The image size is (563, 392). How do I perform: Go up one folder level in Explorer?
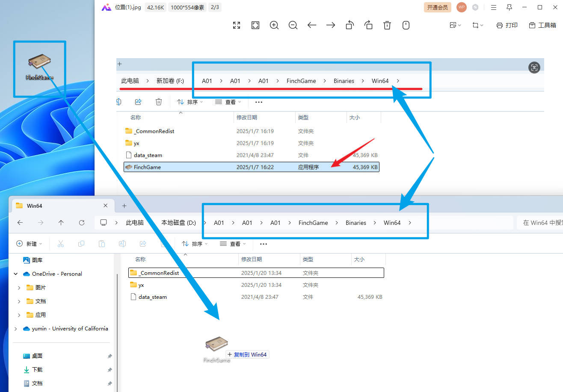click(61, 223)
